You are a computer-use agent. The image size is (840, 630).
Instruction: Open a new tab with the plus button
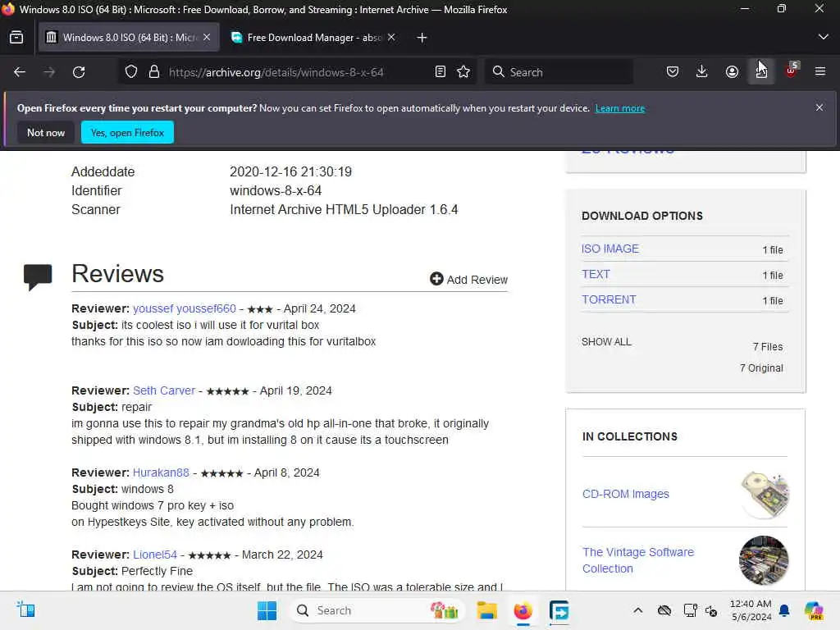click(x=422, y=38)
